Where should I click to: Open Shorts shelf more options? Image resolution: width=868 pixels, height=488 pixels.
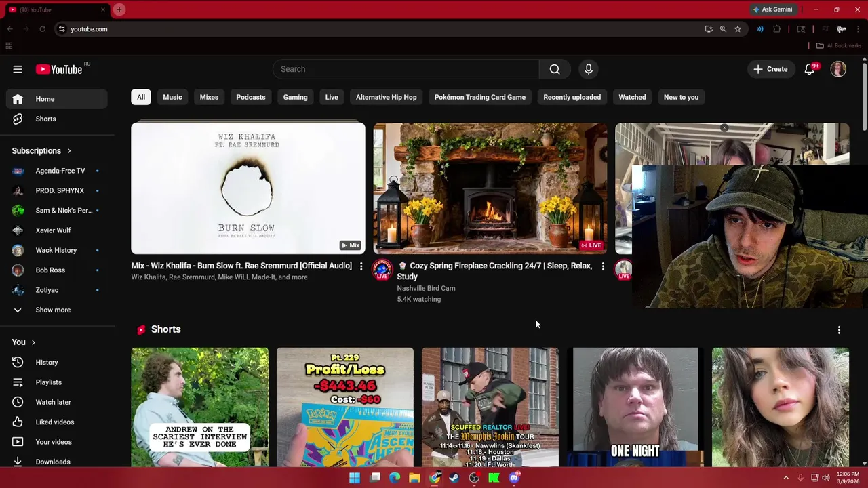pos(839,329)
